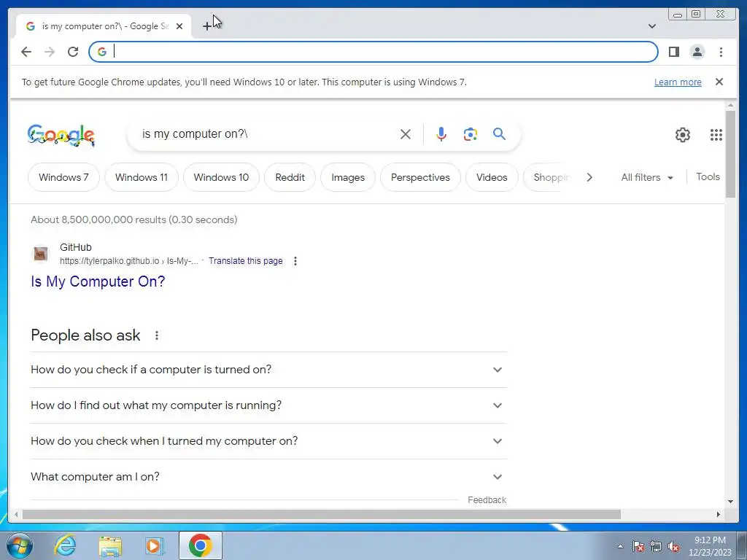Open the Action Center flag icon

pos(638,546)
